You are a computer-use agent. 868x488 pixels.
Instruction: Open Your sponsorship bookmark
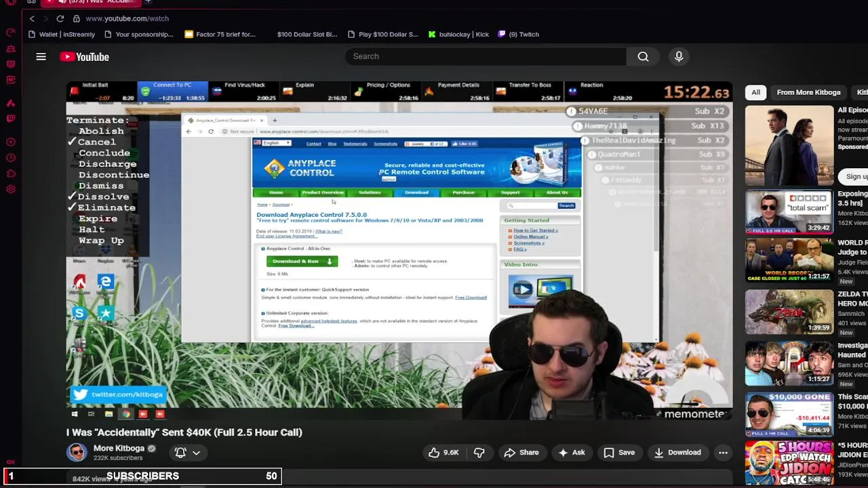point(138,34)
